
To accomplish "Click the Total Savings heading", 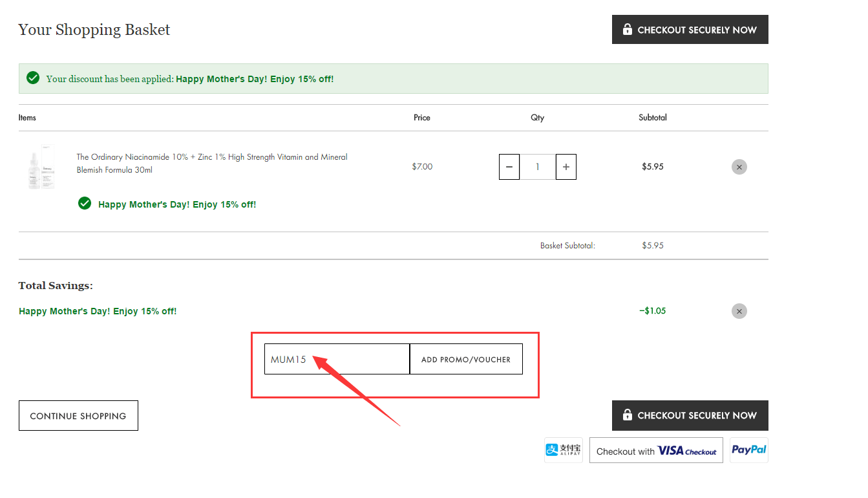I will coord(56,286).
